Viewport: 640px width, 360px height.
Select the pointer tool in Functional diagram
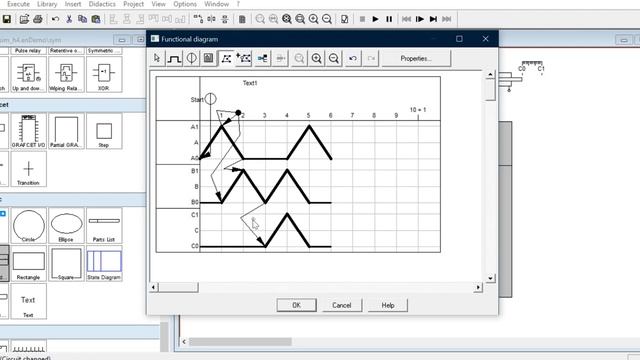(x=157, y=58)
